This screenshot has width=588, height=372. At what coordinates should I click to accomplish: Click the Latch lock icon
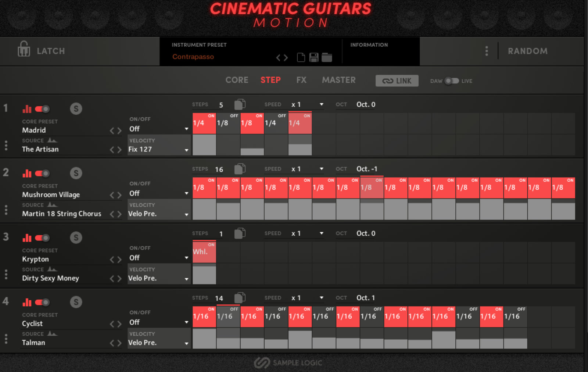(24, 49)
